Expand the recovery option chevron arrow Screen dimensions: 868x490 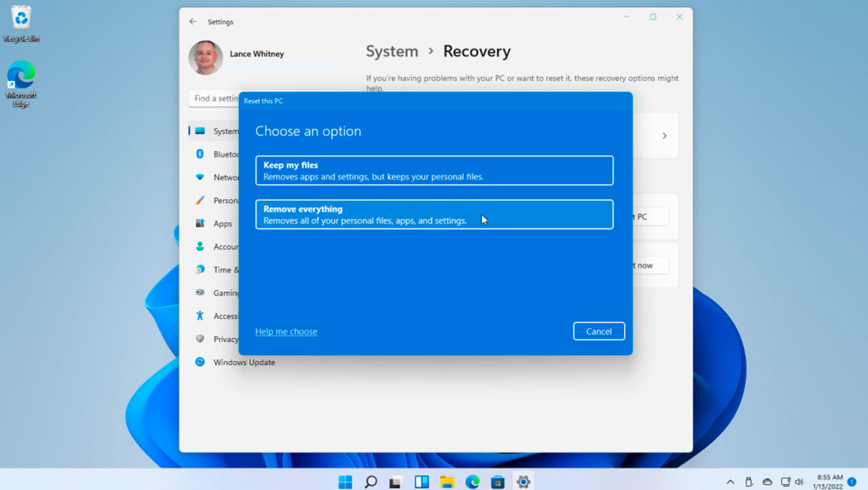click(x=664, y=136)
